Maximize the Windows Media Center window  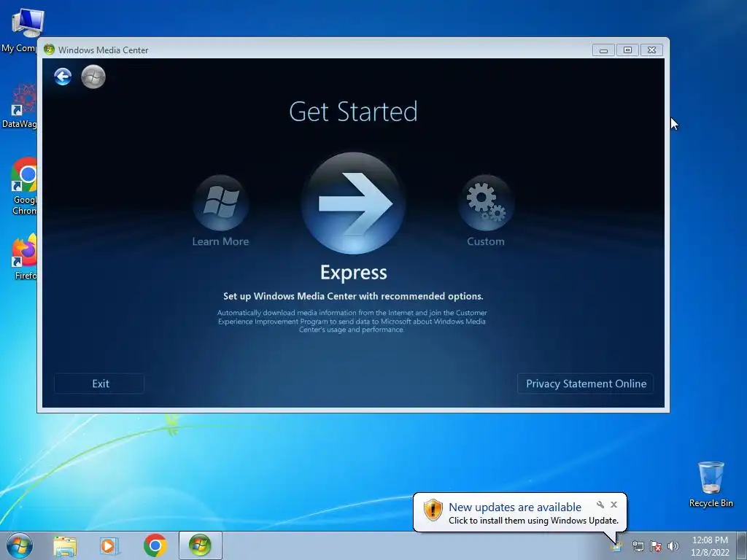pos(627,50)
